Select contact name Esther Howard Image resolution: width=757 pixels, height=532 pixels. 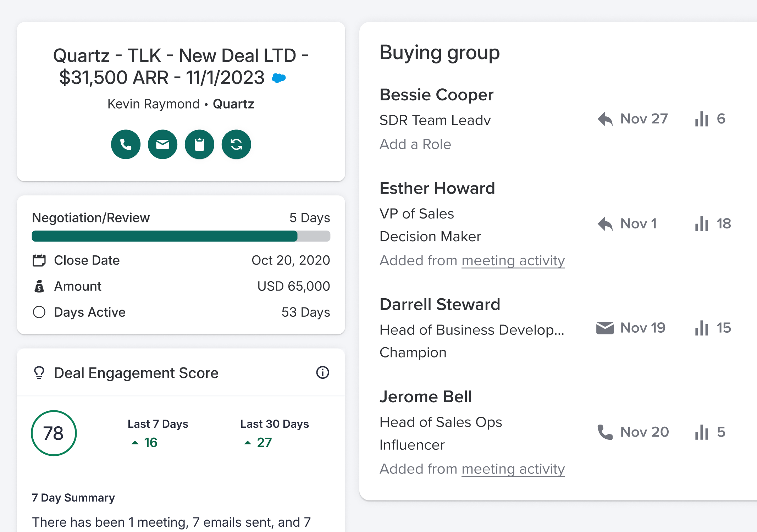(437, 188)
